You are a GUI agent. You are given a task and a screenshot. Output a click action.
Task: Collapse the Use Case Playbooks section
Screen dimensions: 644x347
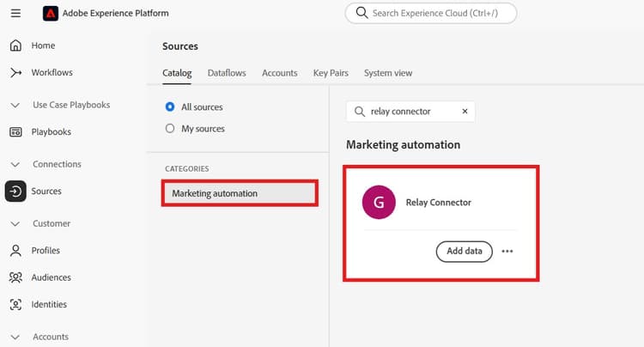[x=15, y=105]
